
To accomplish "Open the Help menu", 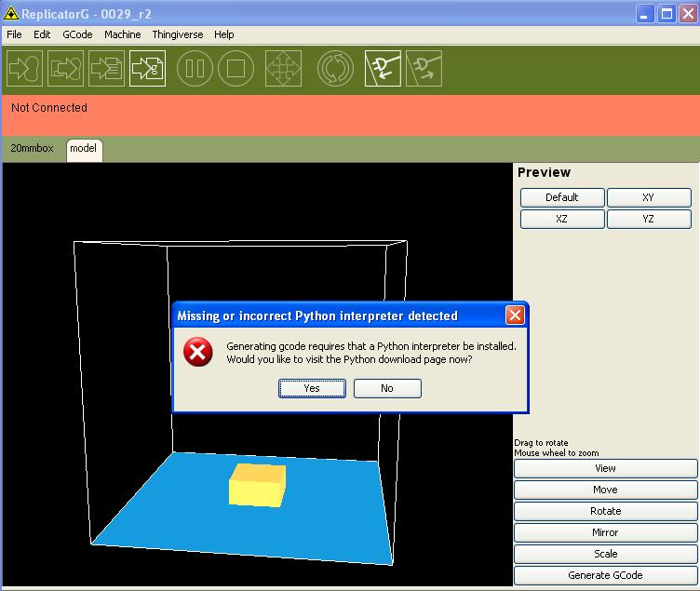I will (x=223, y=34).
